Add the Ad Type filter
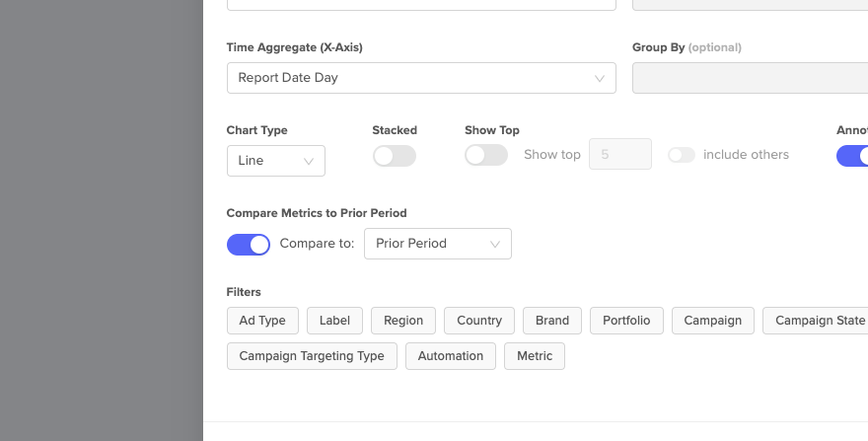 pos(262,321)
